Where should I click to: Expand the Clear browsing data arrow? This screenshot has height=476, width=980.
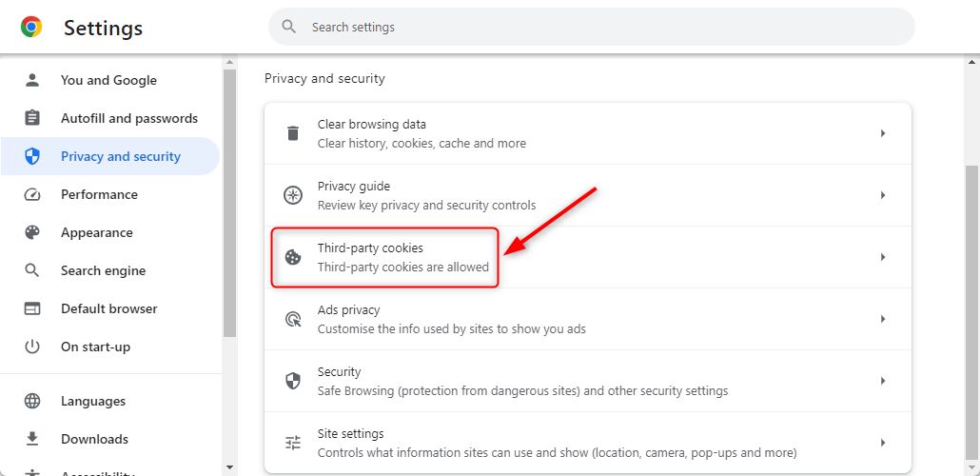pyautogui.click(x=883, y=133)
